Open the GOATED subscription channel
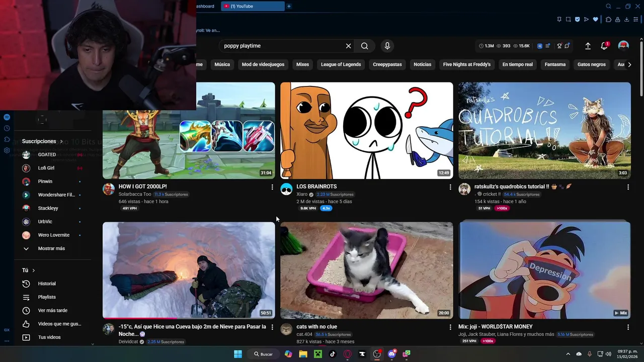Viewport: 644px width, 362px height. click(47, 154)
